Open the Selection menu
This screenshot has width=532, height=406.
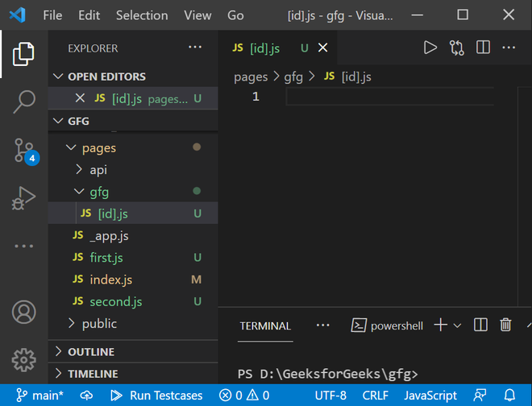(x=141, y=15)
